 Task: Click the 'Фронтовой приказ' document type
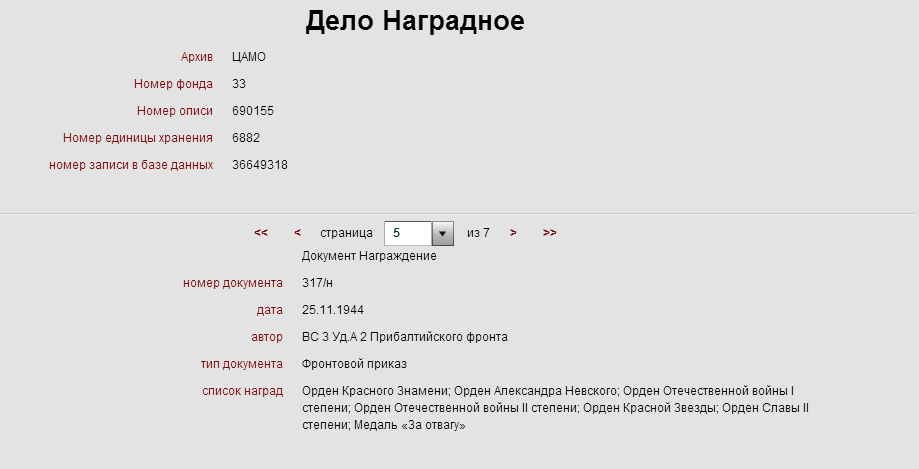click(x=354, y=364)
